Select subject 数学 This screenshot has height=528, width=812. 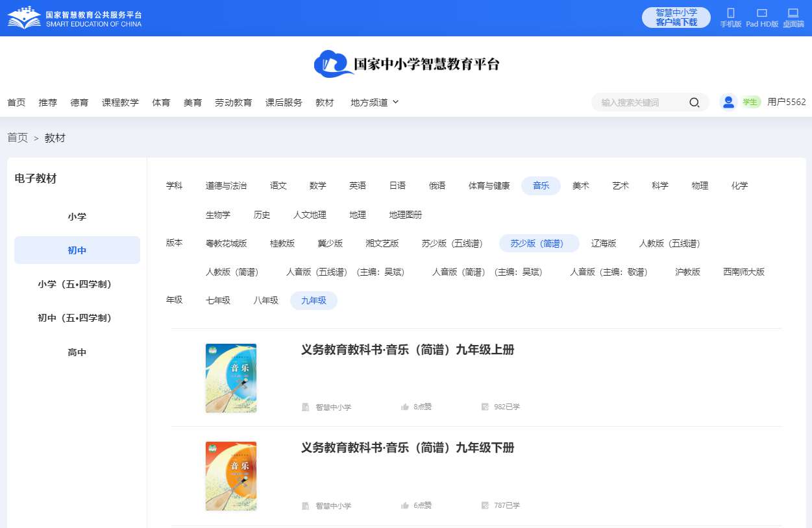[x=318, y=186]
